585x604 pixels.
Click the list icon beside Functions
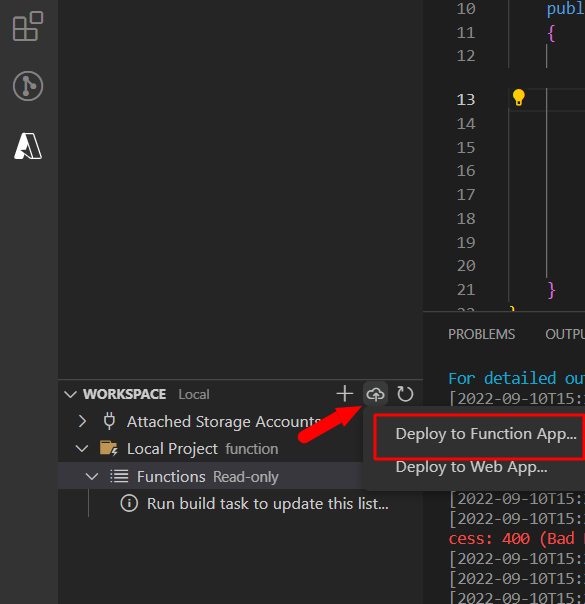click(x=119, y=476)
